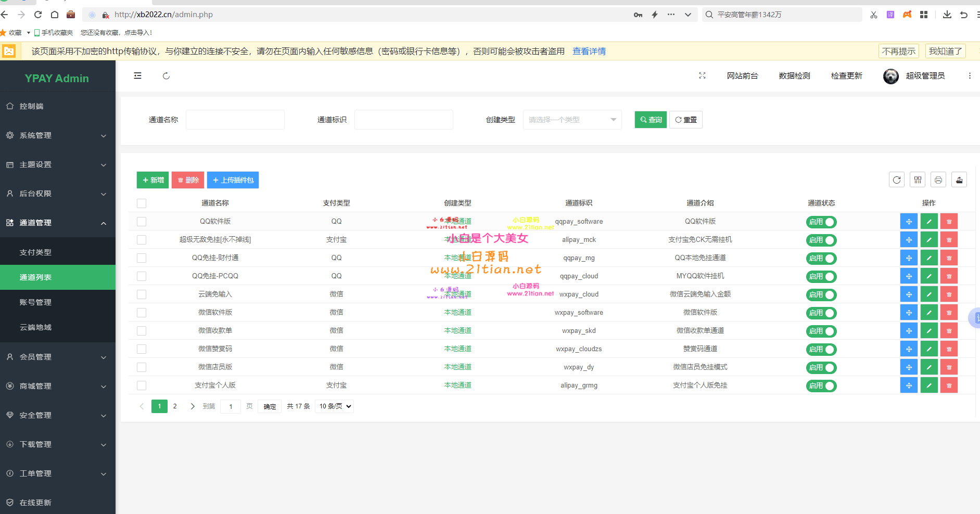Open 网站前台 in the header menu
980x514 pixels.
pyautogui.click(x=743, y=75)
